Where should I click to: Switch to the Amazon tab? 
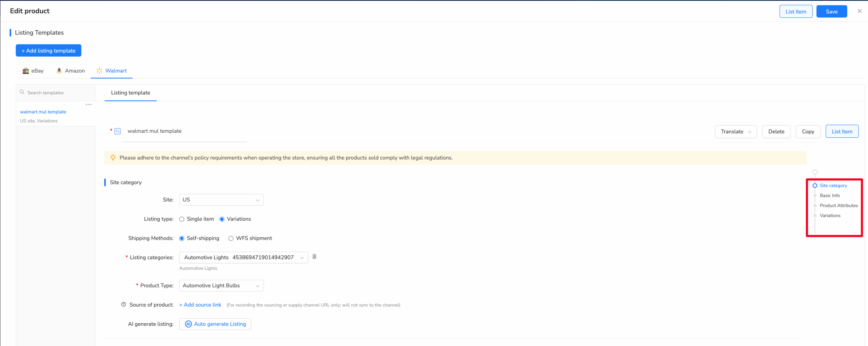click(71, 71)
